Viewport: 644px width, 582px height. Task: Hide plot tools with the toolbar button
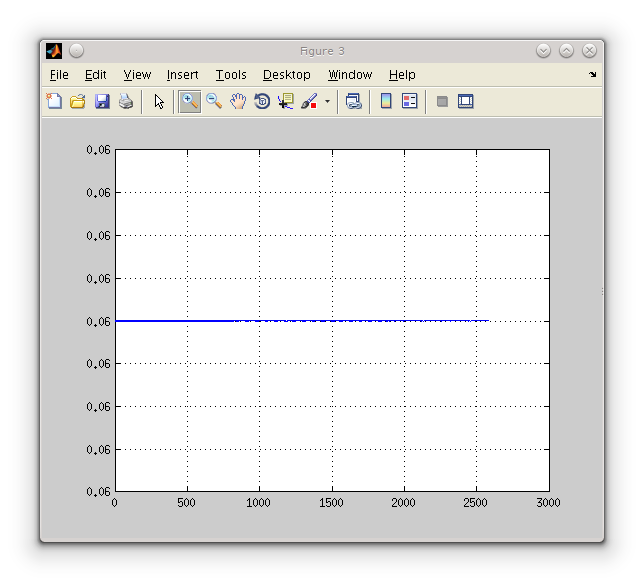(x=442, y=101)
